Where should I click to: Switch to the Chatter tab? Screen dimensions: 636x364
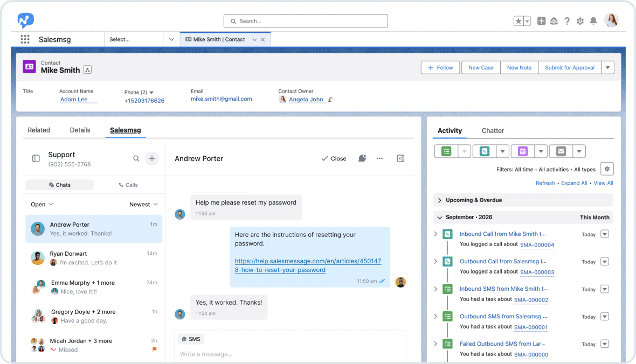point(493,130)
